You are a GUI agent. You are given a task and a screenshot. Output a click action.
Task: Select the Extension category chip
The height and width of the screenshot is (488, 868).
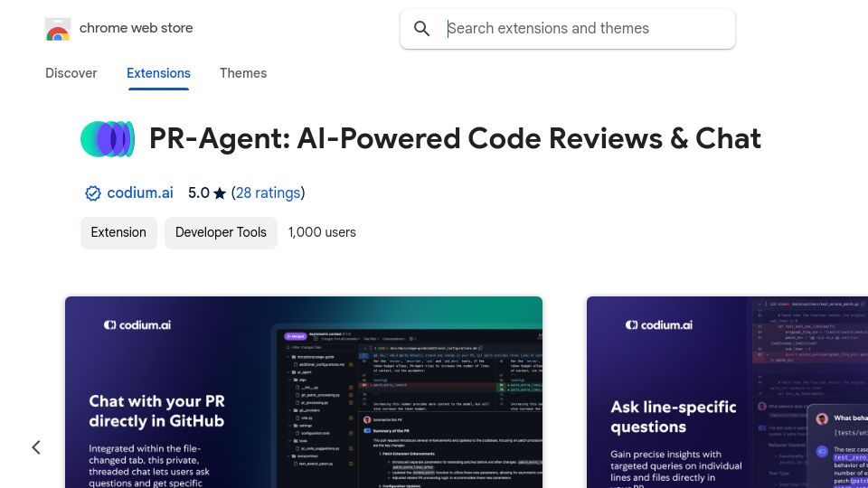click(118, 232)
